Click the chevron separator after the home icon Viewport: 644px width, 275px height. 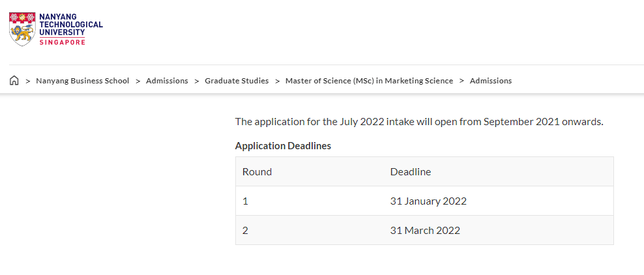tap(28, 81)
